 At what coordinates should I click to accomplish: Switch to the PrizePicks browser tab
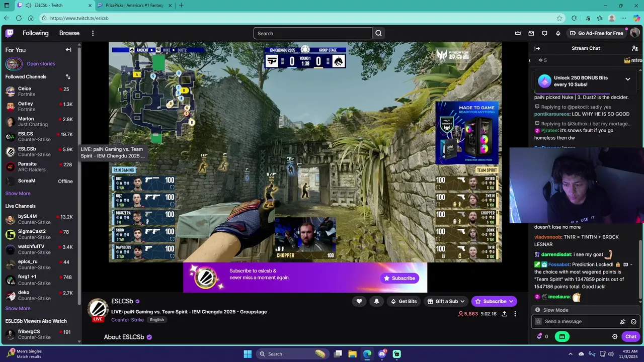click(x=134, y=5)
